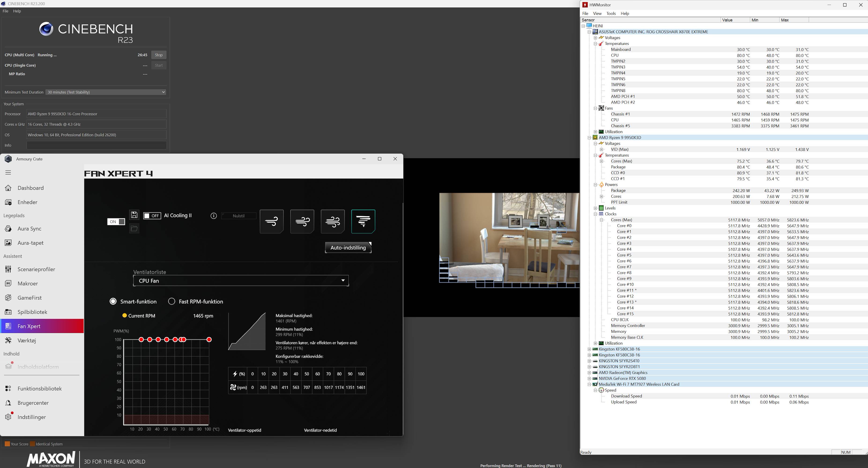Open Help menu in Cinebench

point(17,11)
